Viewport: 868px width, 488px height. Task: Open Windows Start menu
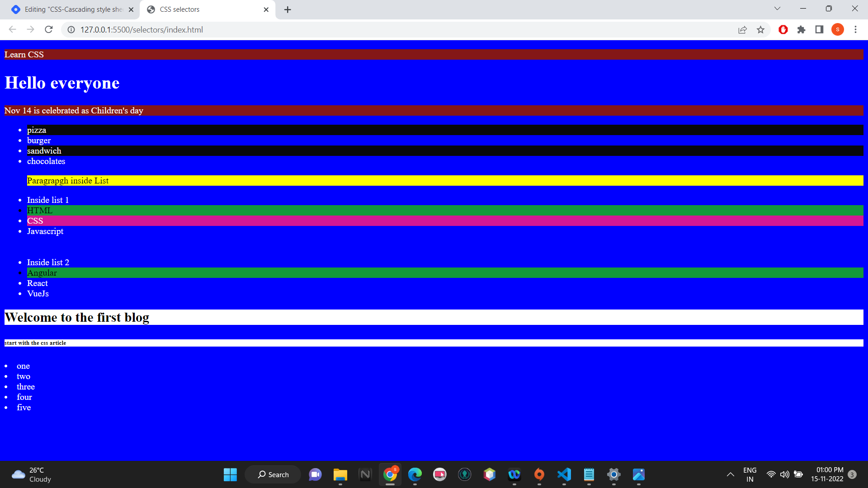pos(230,474)
